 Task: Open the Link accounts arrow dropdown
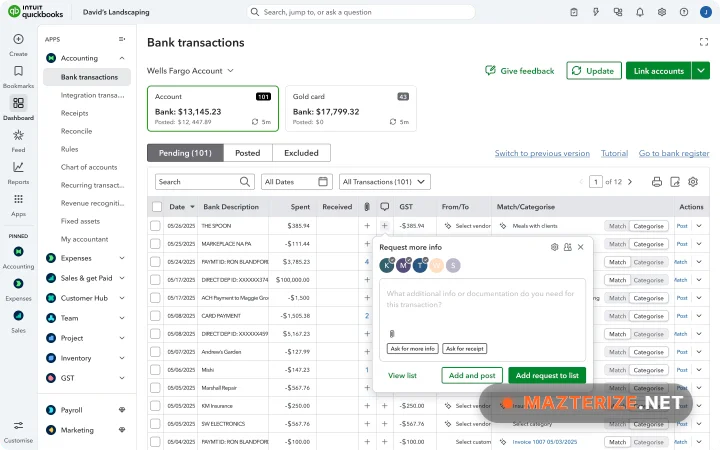701,71
